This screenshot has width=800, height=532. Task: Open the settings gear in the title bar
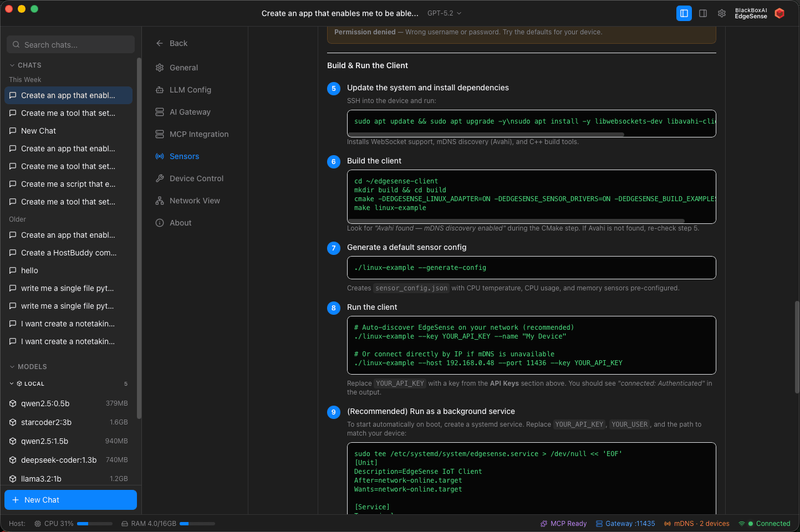tap(722, 13)
